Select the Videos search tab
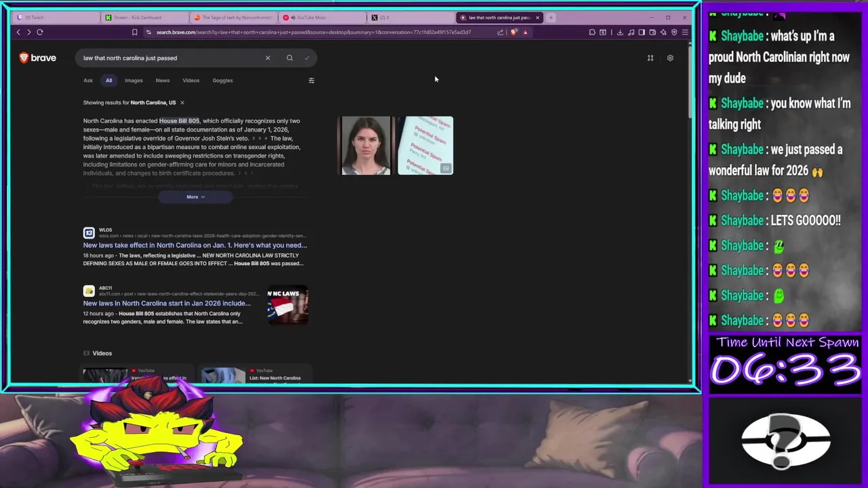The image size is (868, 488). coord(191,80)
